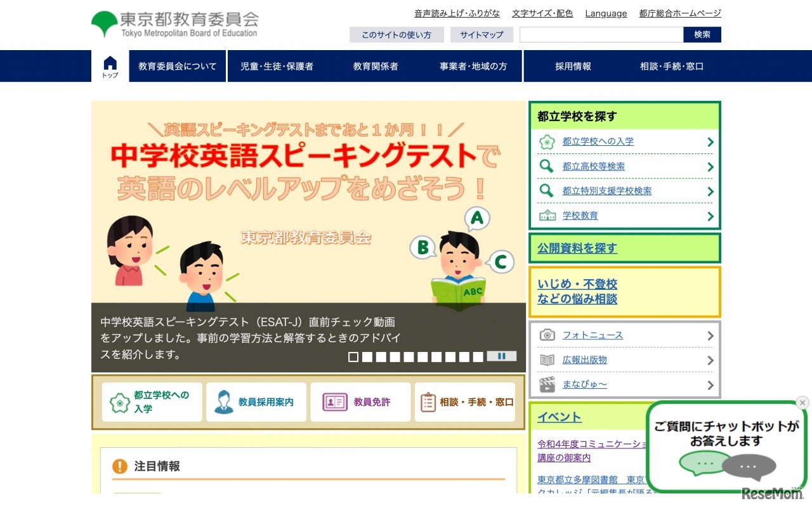The image size is (812, 508).
Task: Click the person icon on 教員採用案内 button
Action: [x=223, y=402]
